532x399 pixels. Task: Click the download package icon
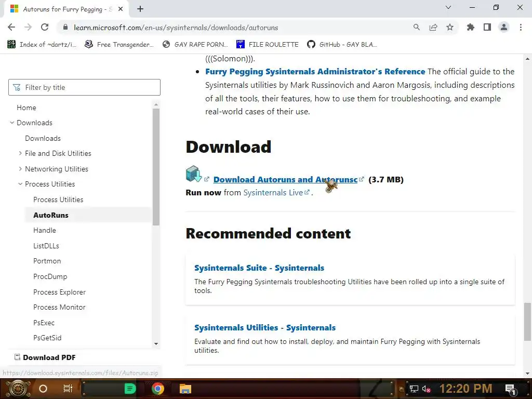click(x=194, y=174)
